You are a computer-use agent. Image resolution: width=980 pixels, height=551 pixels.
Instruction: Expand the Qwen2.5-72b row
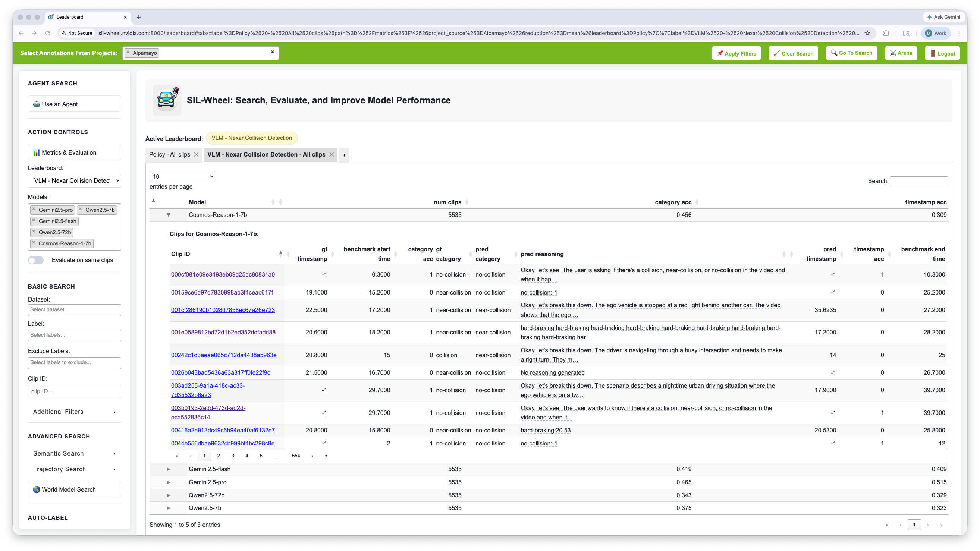click(168, 495)
